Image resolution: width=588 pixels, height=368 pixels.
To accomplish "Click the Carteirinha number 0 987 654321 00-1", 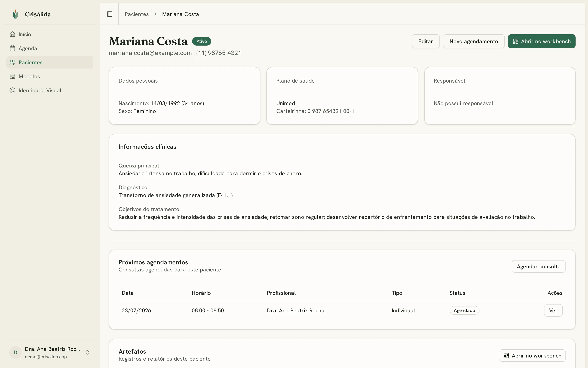I will [x=331, y=111].
